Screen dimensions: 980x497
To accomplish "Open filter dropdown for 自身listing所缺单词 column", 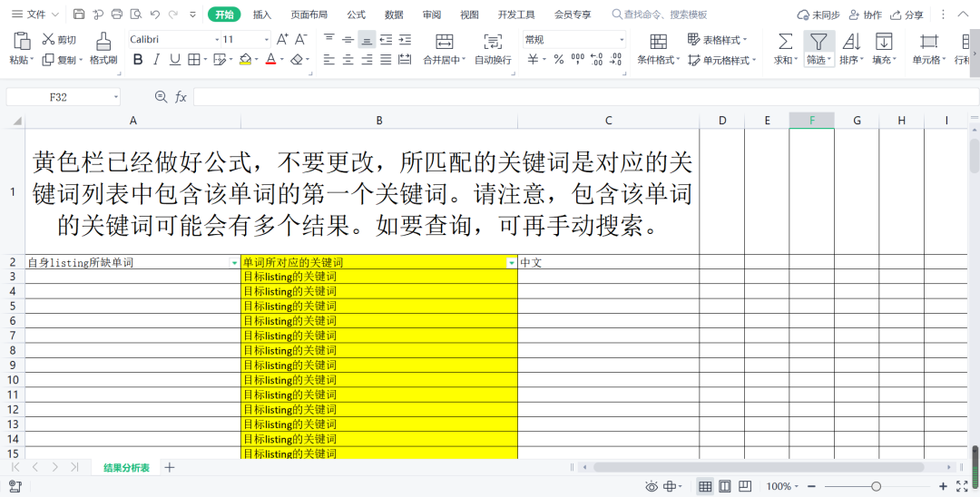I will click(234, 264).
